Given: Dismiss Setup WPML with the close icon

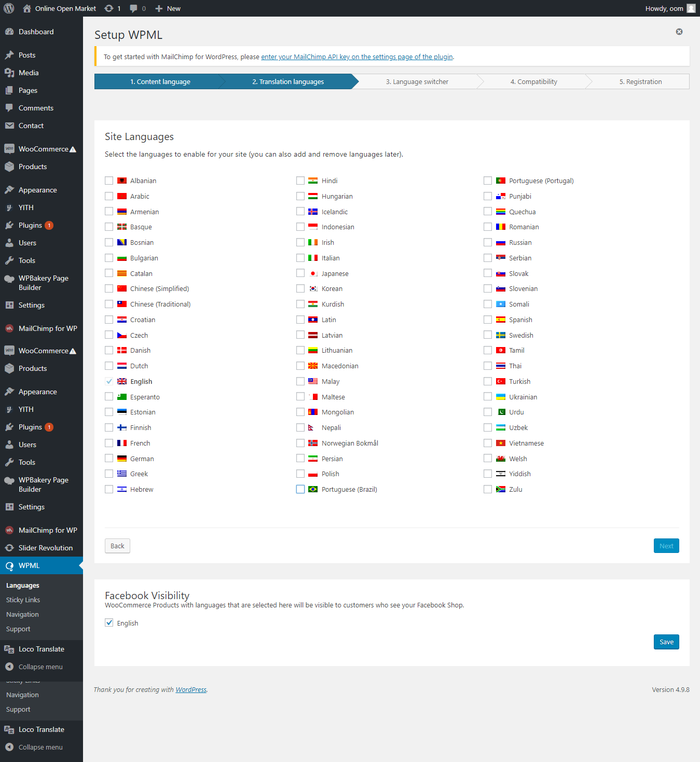Looking at the screenshot, I should point(679,32).
